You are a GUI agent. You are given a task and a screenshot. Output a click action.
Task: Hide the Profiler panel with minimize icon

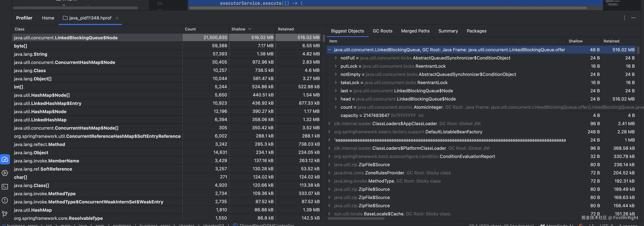tap(633, 18)
